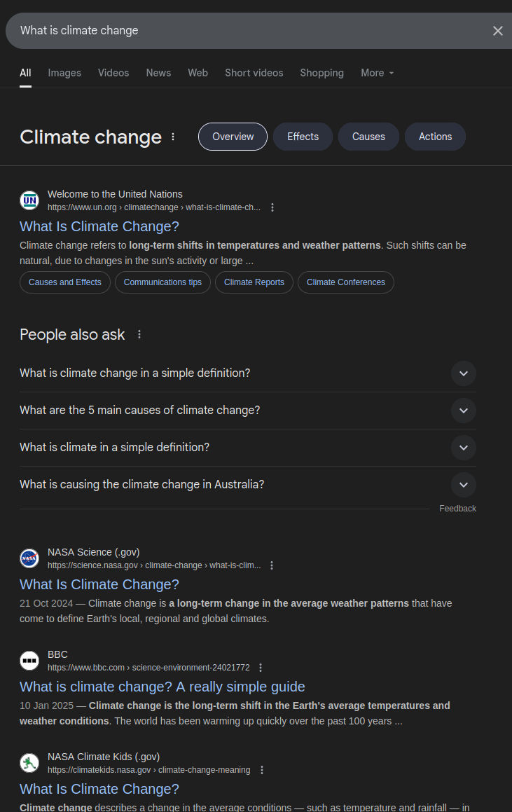512x812 pixels.
Task: Click the three-dot icon beside the BBC URL
Action: click(x=260, y=668)
